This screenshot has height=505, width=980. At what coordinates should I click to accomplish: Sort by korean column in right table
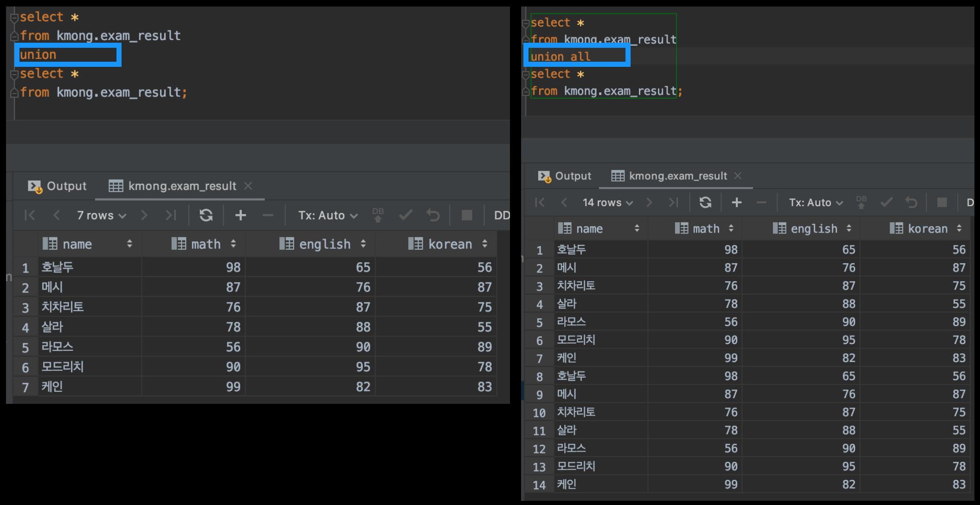click(959, 228)
